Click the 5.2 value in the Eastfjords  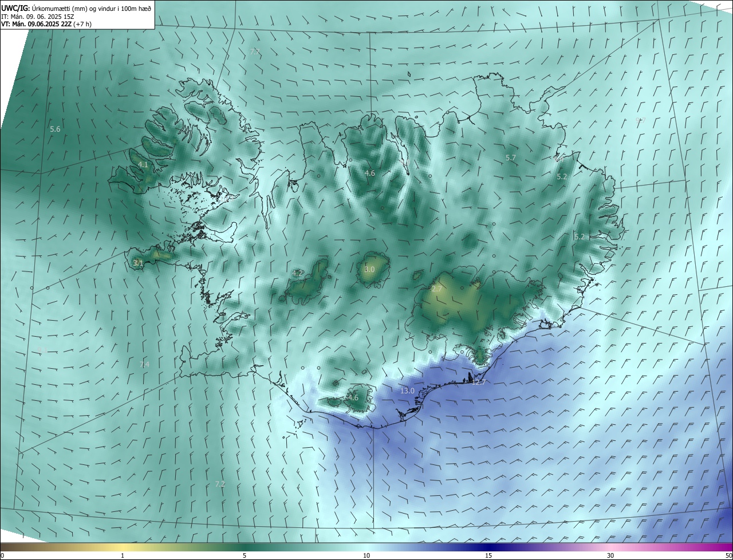pos(580,236)
